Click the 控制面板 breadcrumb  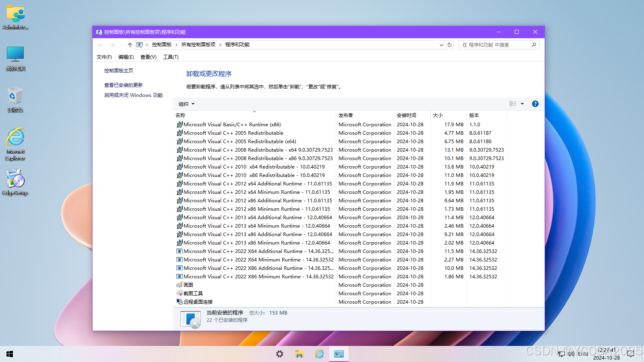tap(162, 45)
